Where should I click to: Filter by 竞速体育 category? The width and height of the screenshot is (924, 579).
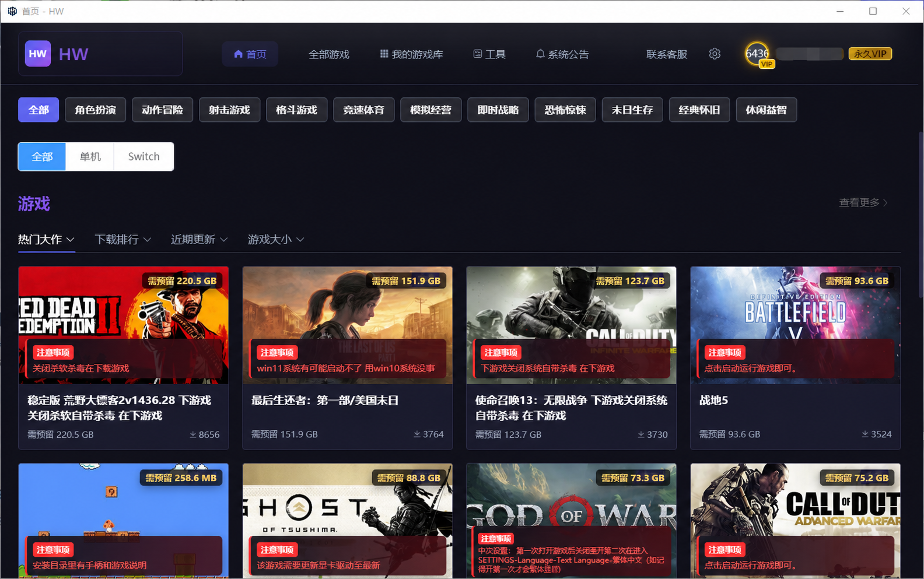(364, 110)
